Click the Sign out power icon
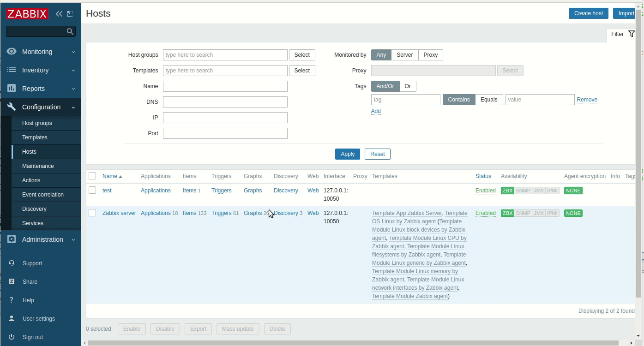This screenshot has width=644, height=346. click(12, 337)
